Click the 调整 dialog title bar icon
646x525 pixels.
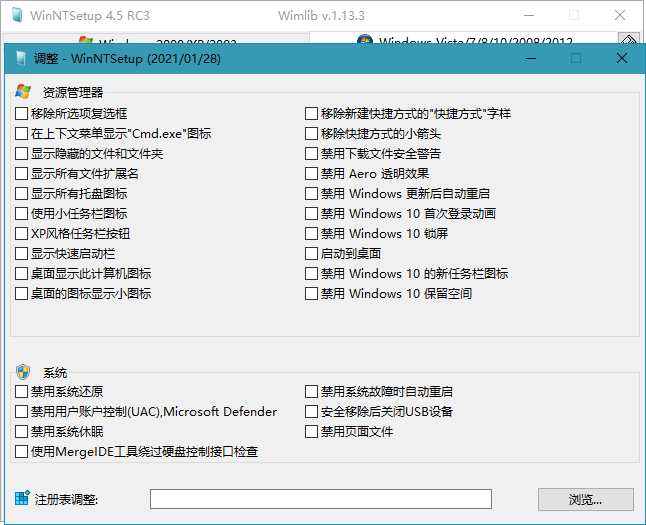(21, 59)
